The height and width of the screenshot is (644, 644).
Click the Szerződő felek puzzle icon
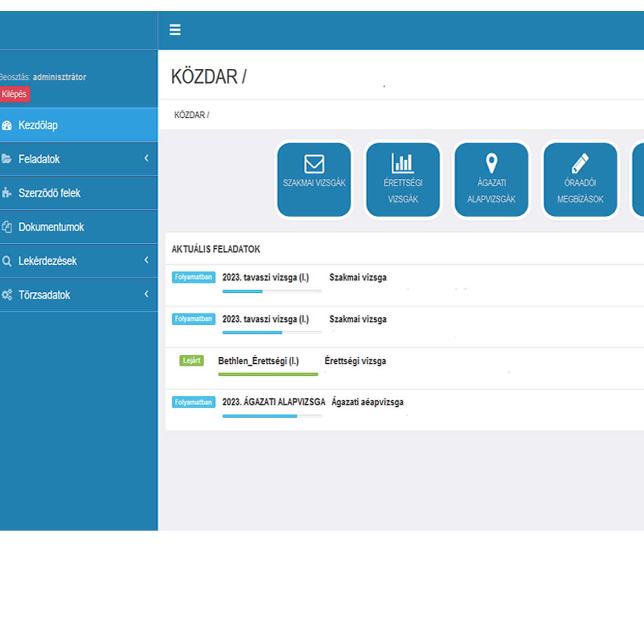point(7,193)
